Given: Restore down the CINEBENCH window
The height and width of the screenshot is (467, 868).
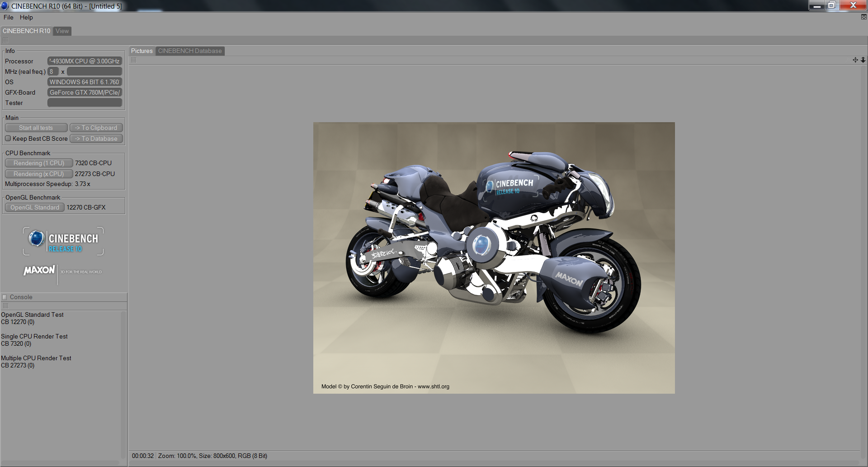Looking at the screenshot, I should 832,5.
